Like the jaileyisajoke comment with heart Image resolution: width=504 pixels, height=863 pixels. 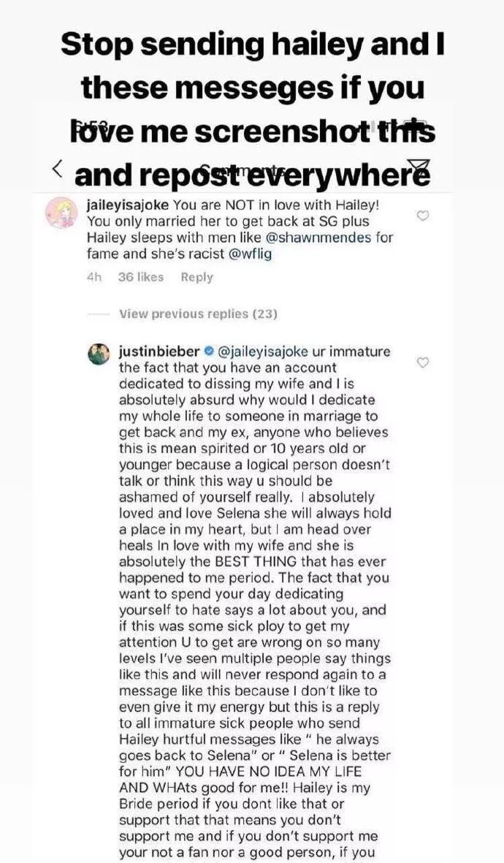(421, 216)
